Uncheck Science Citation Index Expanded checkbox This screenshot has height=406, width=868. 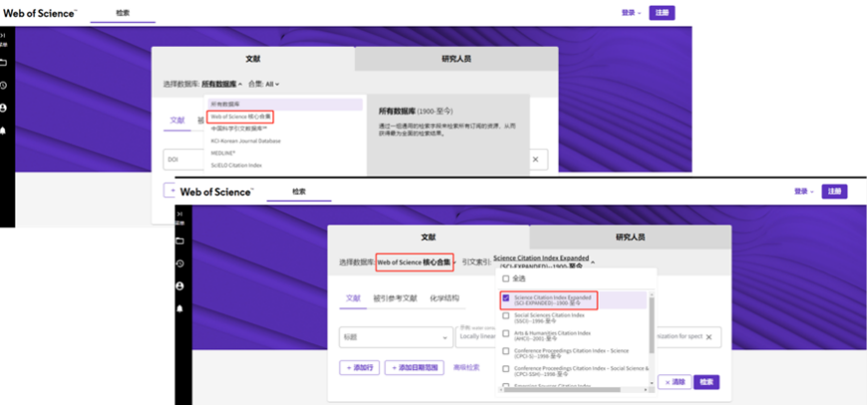pyautogui.click(x=506, y=297)
